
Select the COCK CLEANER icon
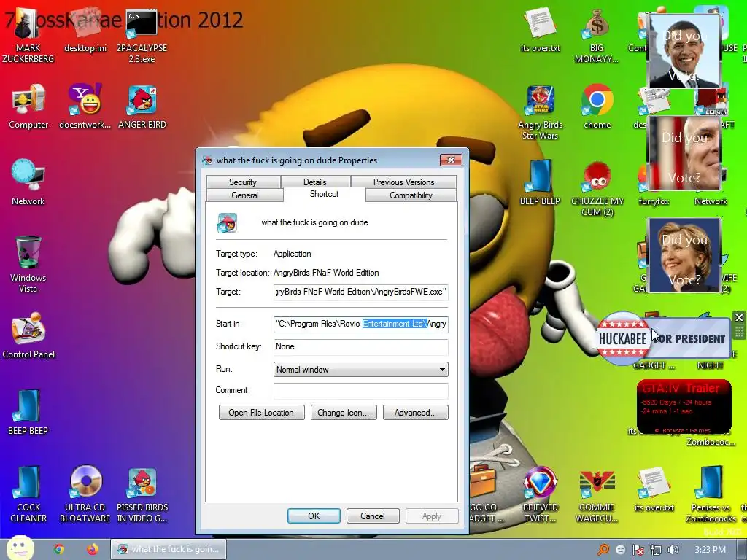tap(28, 494)
